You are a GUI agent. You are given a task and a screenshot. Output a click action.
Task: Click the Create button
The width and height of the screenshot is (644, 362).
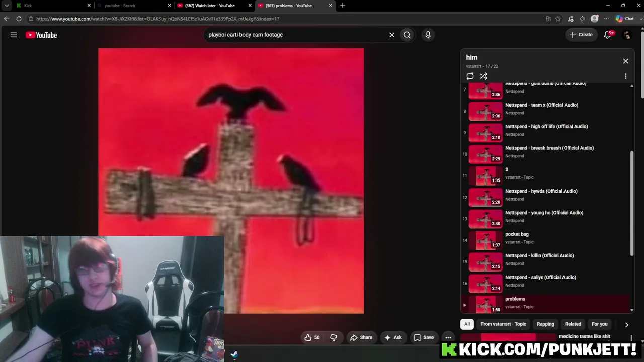pyautogui.click(x=581, y=35)
